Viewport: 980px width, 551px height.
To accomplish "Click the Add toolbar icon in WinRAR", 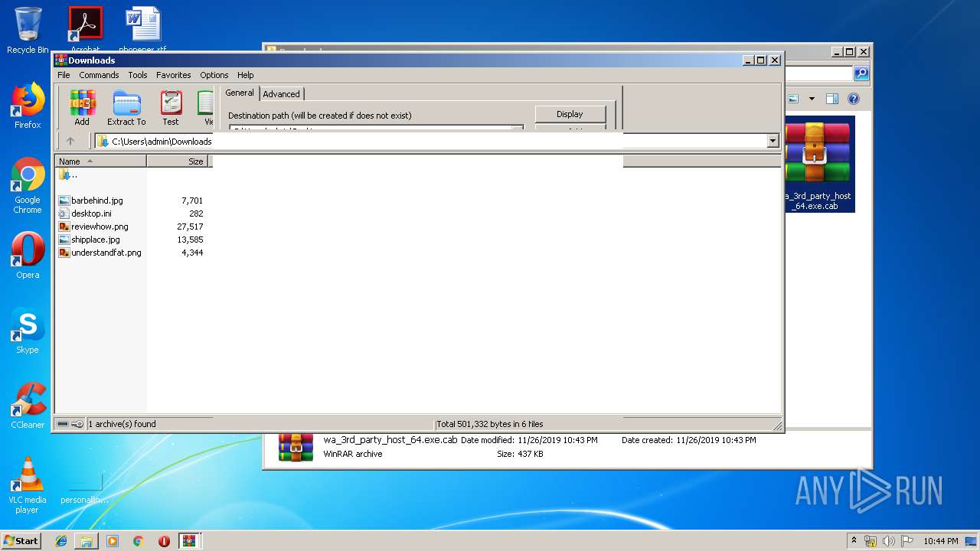I will [82, 108].
